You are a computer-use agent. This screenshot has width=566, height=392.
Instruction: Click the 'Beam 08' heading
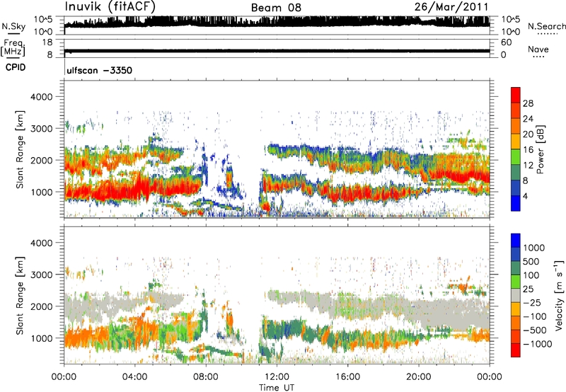(276, 8)
